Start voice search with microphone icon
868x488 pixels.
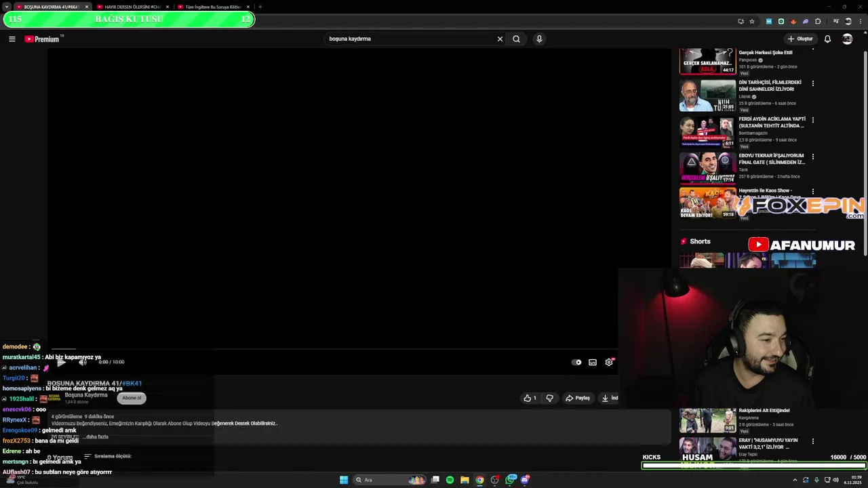[539, 39]
